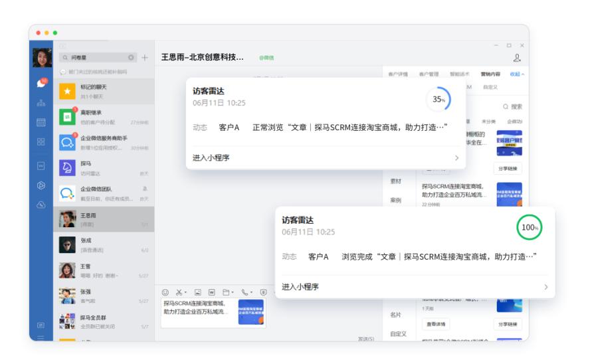Click the 分享链接 button beside first article
The image size is (590, 364).
click(508, 169)
